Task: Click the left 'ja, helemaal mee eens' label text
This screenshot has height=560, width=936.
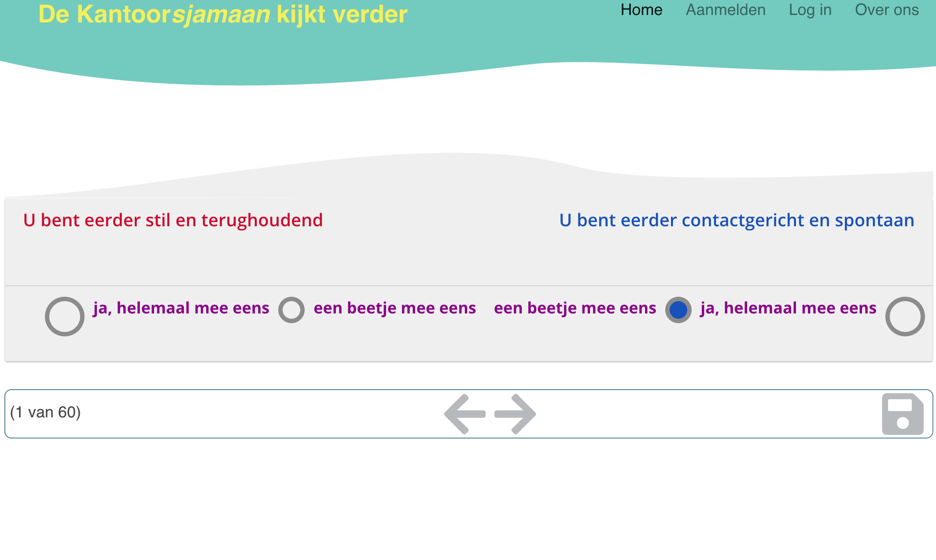Action: 181,308
